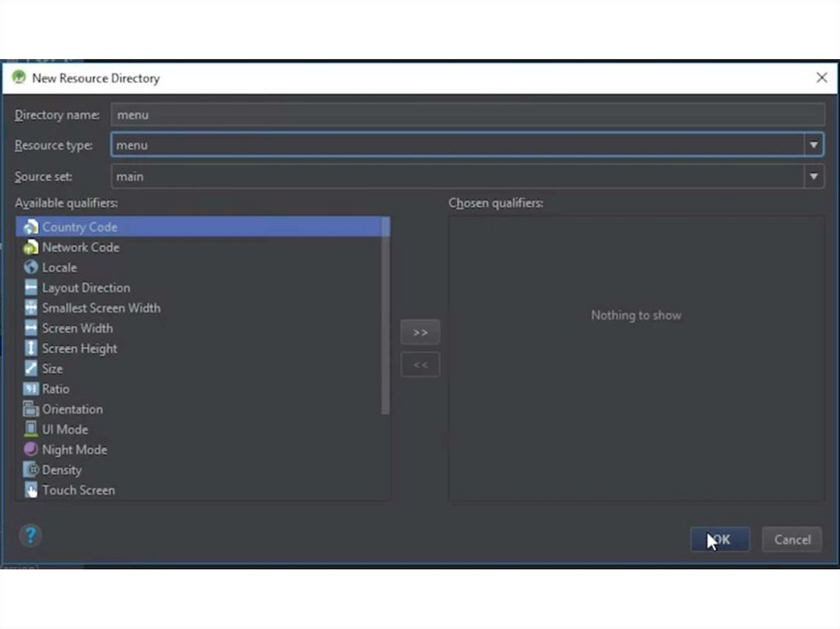Close the New Resource Directory dialog
Screen dimensions: 840x629
(x=821, y=78)
